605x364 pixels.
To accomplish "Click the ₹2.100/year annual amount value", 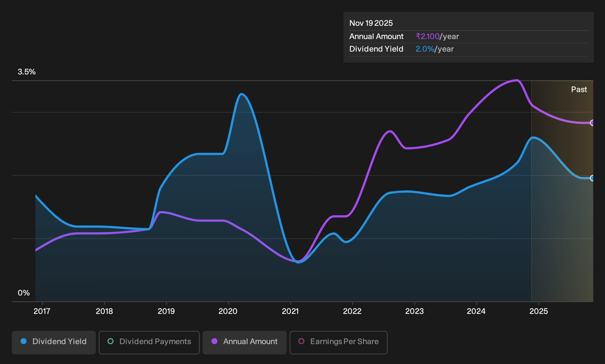I will pyautogui.click(x=437, y=36).
